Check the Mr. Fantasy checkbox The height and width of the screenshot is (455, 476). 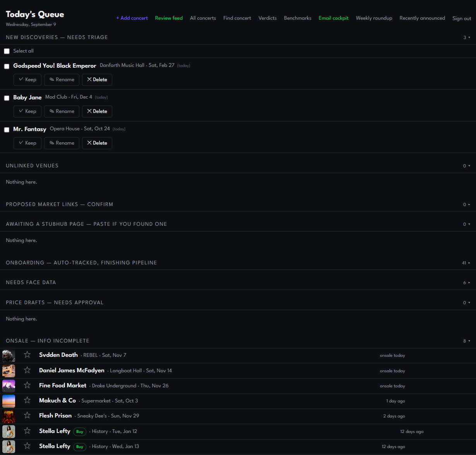pyautogui.click(x=7, y=130)
